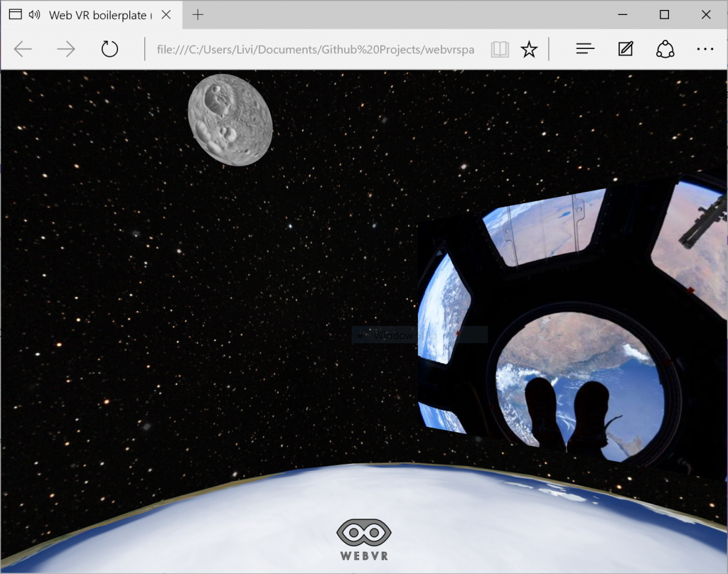Open the favorites star flyout

[530, 48]
